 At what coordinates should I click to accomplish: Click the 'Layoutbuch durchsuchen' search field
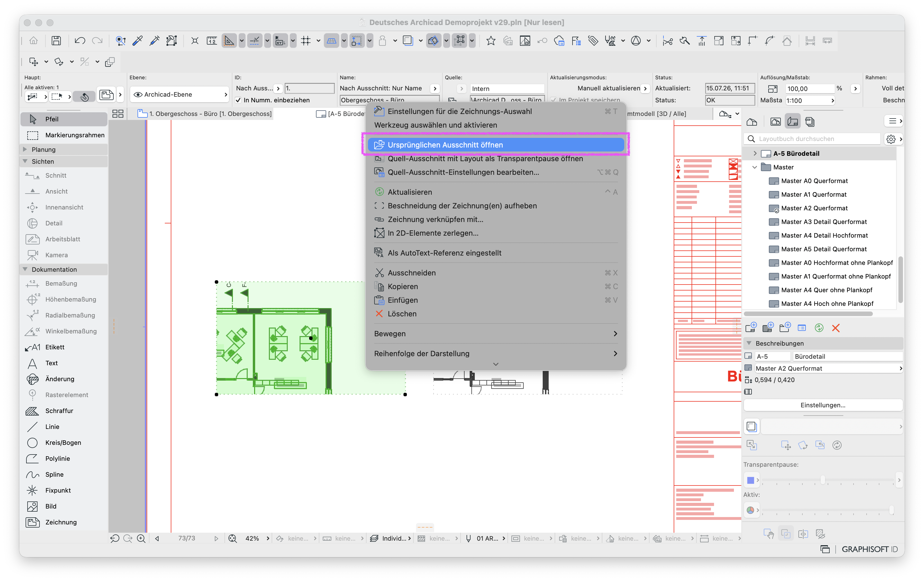tap(813, 139)
